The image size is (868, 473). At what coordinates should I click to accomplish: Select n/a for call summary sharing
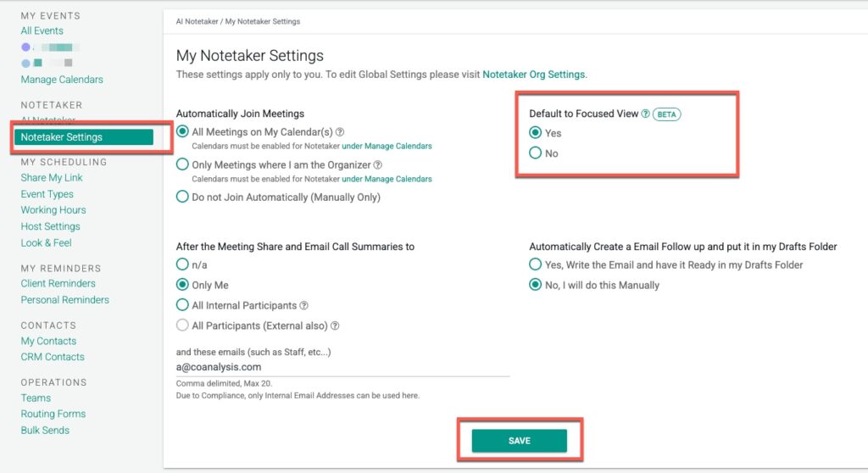coord(182,265)
